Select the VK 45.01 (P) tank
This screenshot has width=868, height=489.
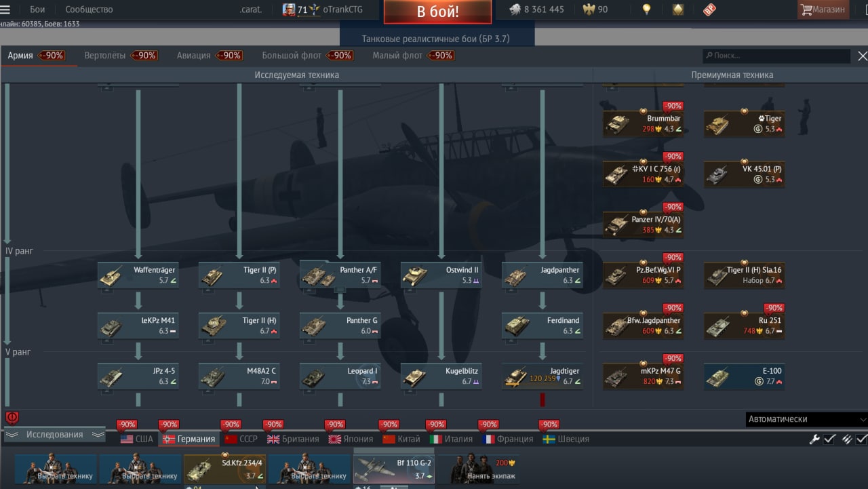coord(745,174)
